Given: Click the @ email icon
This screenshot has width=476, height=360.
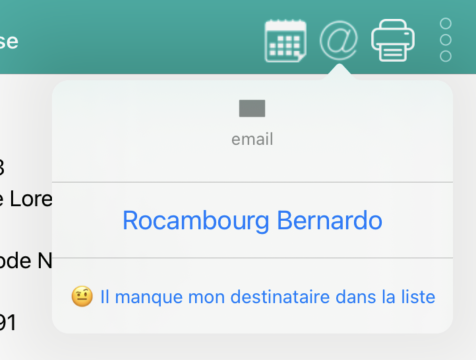Looking at the screenshot, I should click(339, 40).
